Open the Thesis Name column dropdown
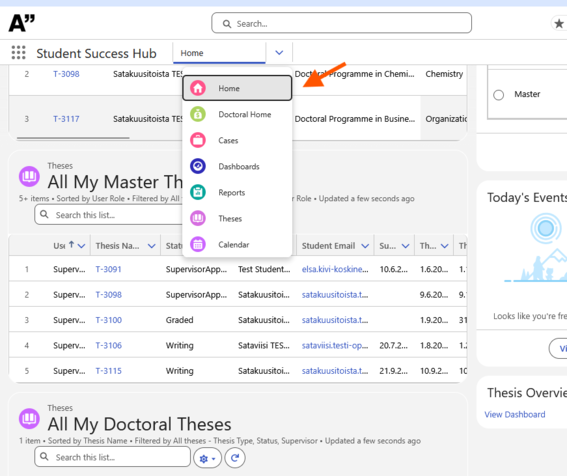Viewport: 567px width, 476px height. [152, 246]
